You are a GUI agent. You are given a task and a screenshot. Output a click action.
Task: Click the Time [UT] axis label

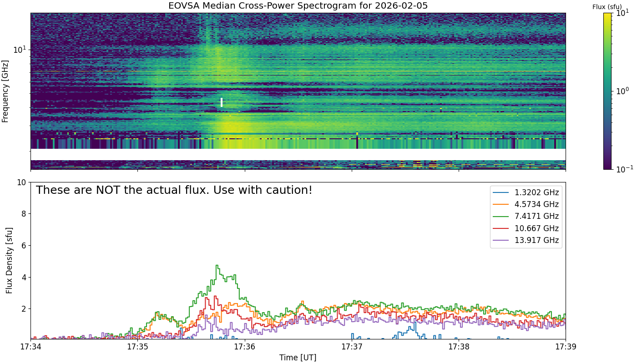coord(298,357)
